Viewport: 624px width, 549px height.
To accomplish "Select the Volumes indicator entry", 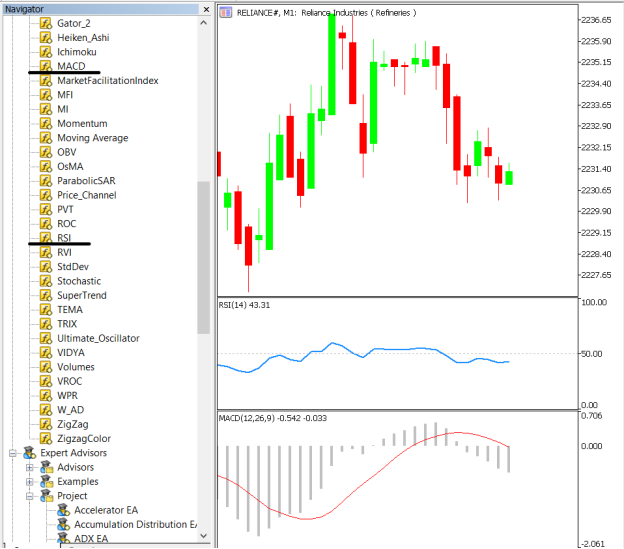I will click(x=76, y=367).
